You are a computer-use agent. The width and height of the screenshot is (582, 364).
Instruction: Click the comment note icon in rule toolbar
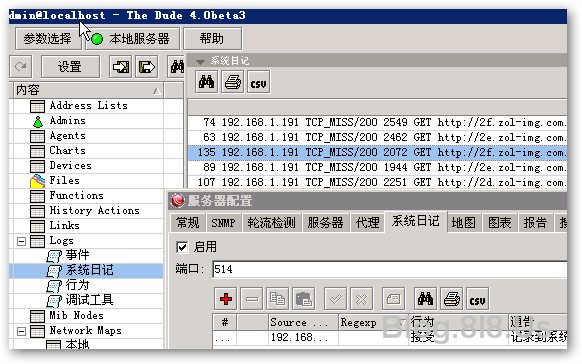pos(393,299)
